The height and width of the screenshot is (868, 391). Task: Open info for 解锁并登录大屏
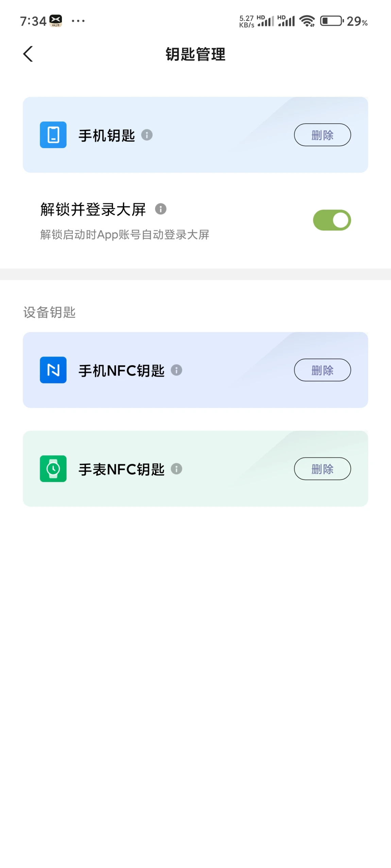coord(161,209)
